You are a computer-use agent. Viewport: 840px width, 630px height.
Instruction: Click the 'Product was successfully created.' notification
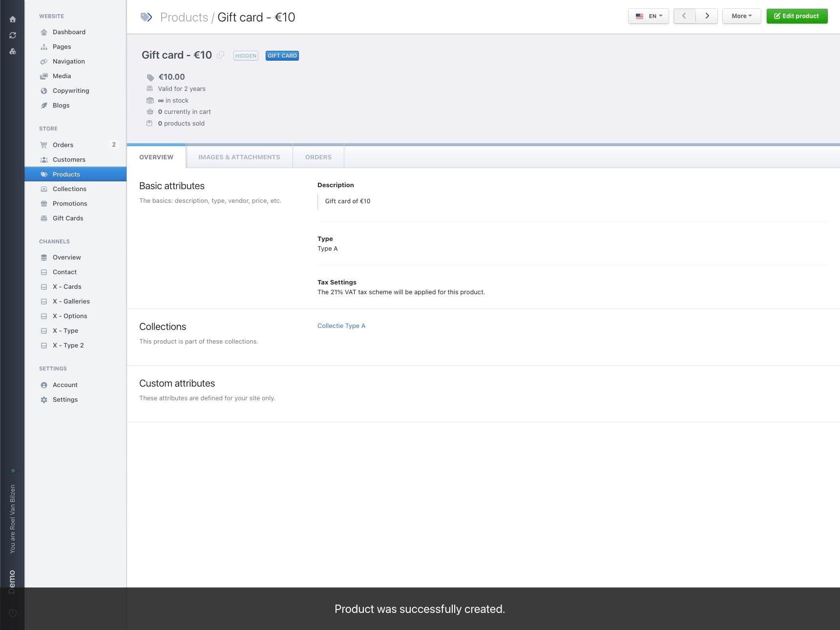(420, 609)
